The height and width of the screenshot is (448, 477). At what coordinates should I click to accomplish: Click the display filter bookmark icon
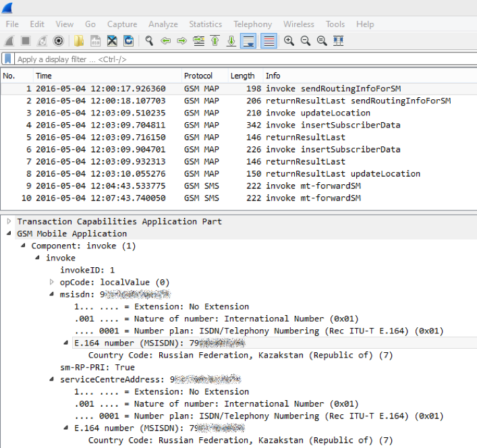(7, 59)
